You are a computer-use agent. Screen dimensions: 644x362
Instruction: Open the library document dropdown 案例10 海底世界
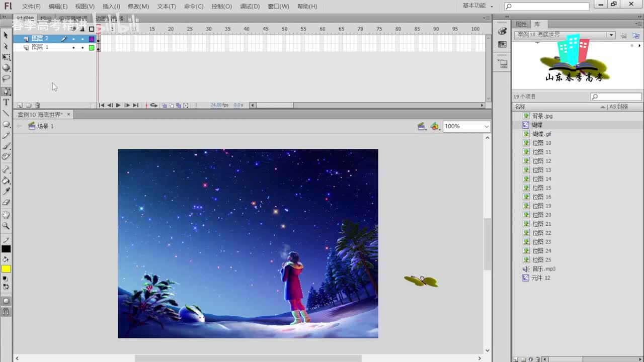565,35
